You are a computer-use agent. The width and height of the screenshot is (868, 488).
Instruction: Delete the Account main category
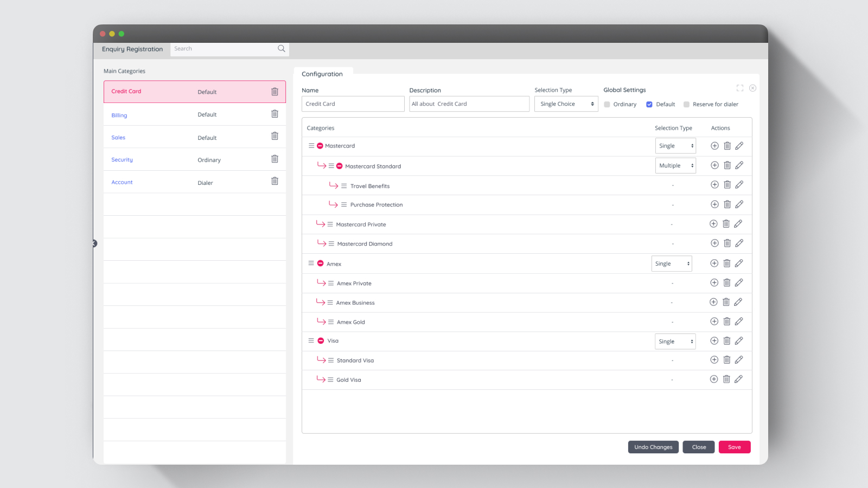275,181
